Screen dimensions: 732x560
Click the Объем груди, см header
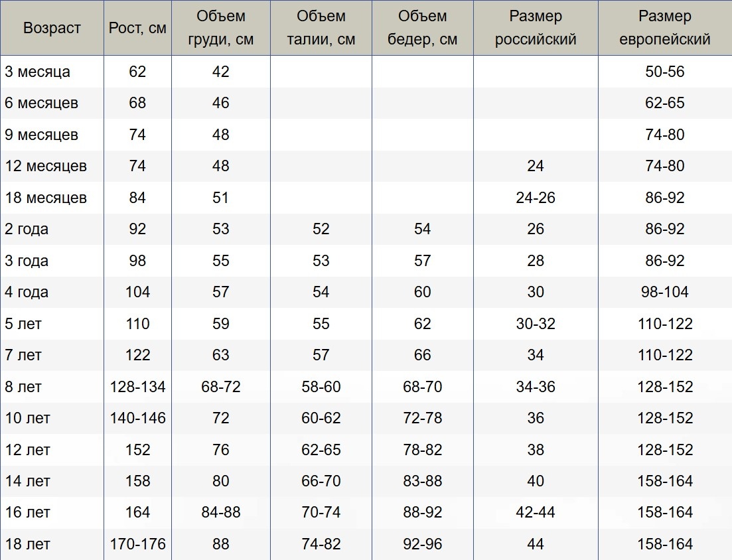coord(221,28)
